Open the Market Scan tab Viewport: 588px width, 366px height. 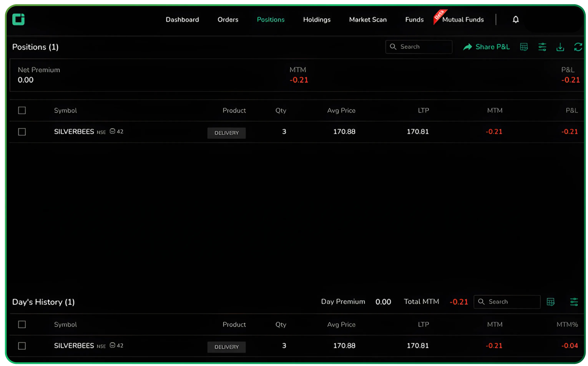click(368, 19)
